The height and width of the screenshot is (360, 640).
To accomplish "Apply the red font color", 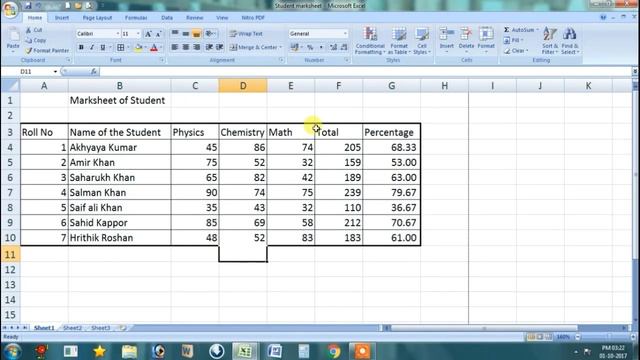I will click(x=154, y=48).
